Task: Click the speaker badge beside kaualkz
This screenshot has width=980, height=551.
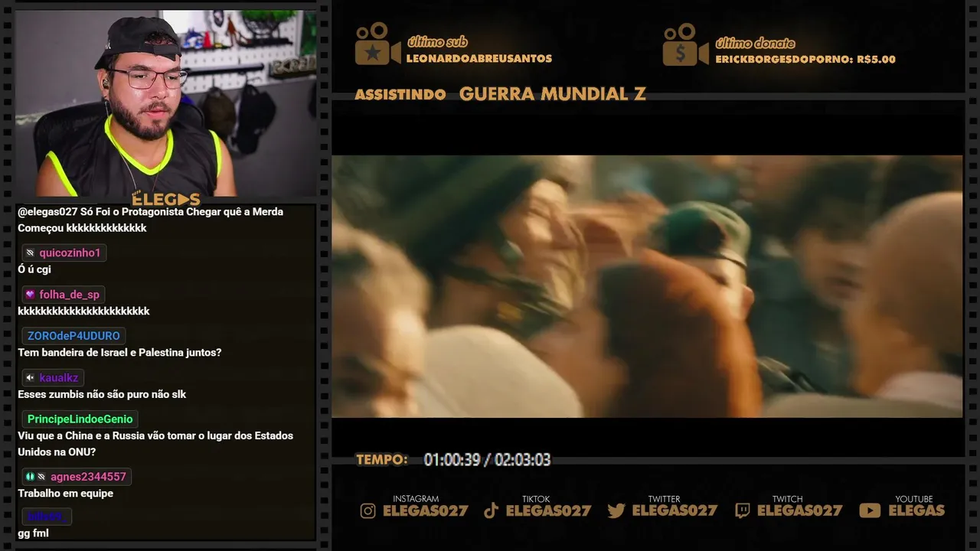Action: [x=30, y=377]
